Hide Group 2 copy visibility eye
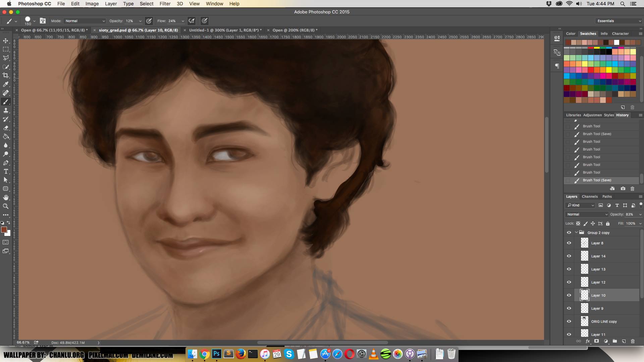 (x=569, y=233)
